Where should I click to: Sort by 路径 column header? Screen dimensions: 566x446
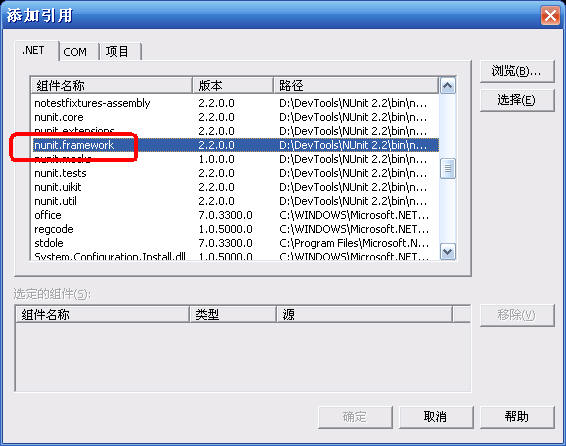coord(356,86)
